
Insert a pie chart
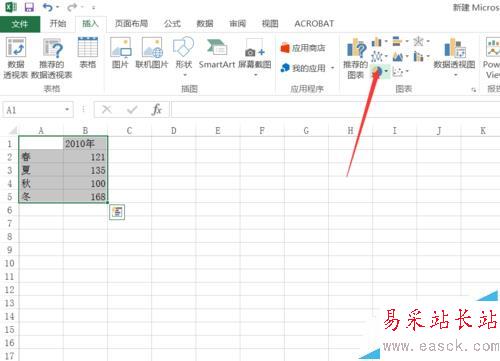coord(377,71)
